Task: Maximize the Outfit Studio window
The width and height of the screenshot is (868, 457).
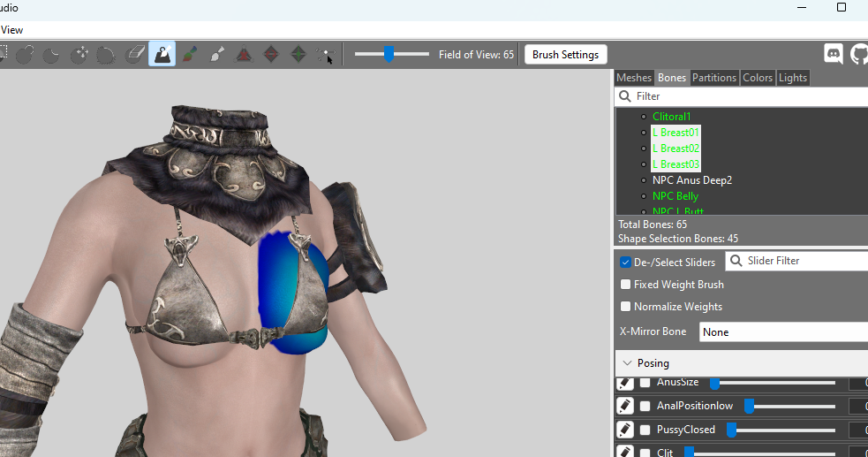Action: (x=842, y=7)
